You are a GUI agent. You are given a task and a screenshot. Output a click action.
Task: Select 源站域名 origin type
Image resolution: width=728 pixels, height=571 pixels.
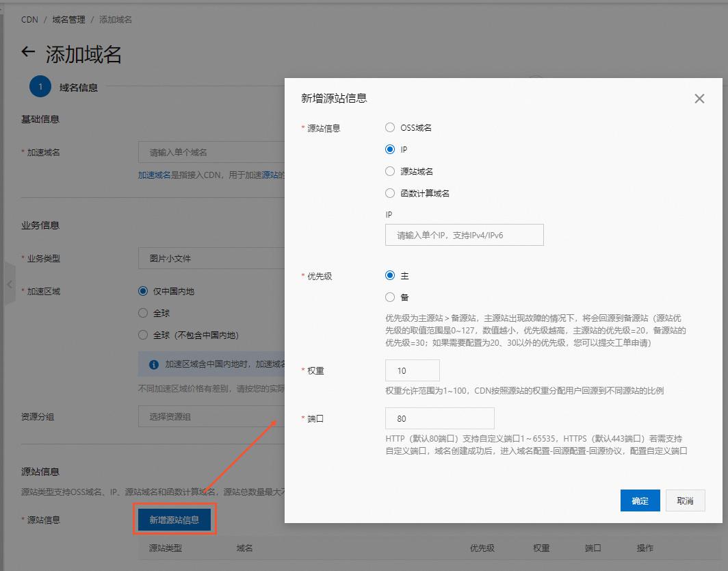pos(389,171)
